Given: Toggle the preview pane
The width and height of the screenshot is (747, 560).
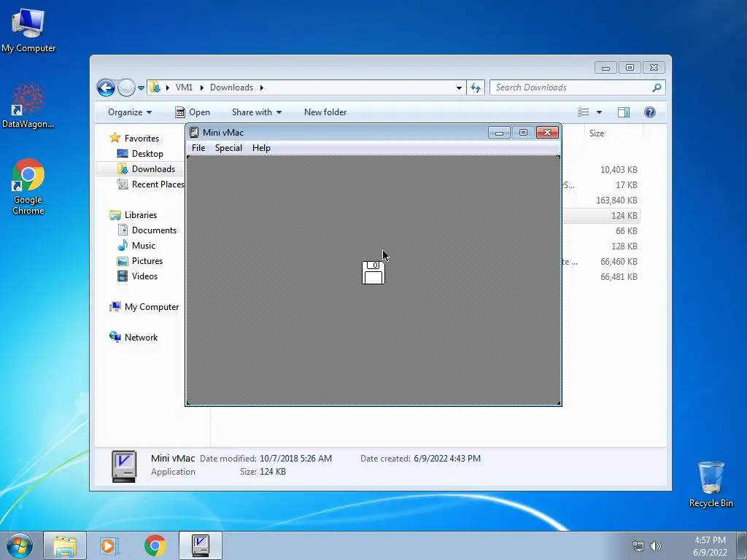Looking at the screenshot, I should (624, 112).
